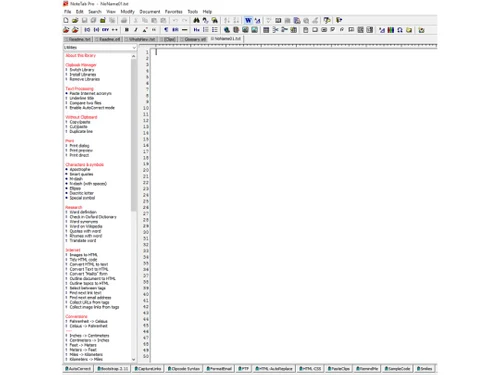Run the Remove Libraries clip

[85, 79]
